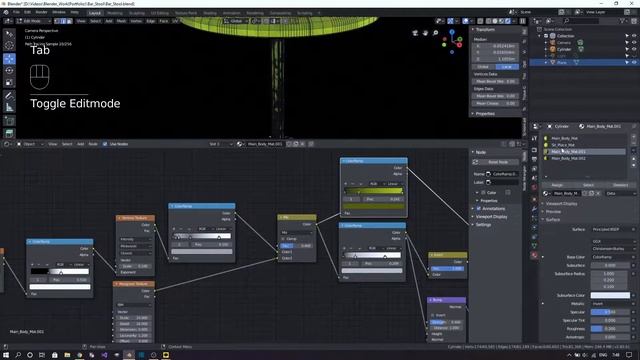Open the Modifiers properties tab
Viewport: 640px width, 360px height.
534,209
